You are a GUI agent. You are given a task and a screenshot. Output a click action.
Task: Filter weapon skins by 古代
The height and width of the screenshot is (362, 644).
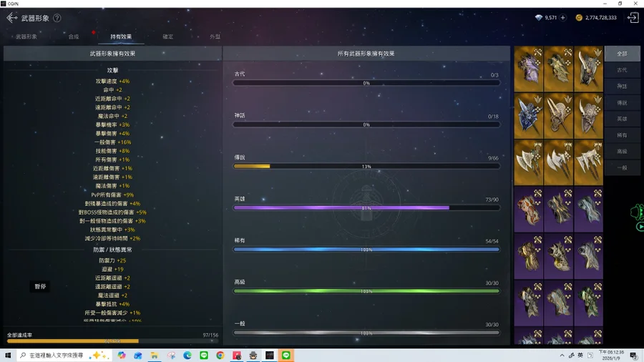[621, 70]
